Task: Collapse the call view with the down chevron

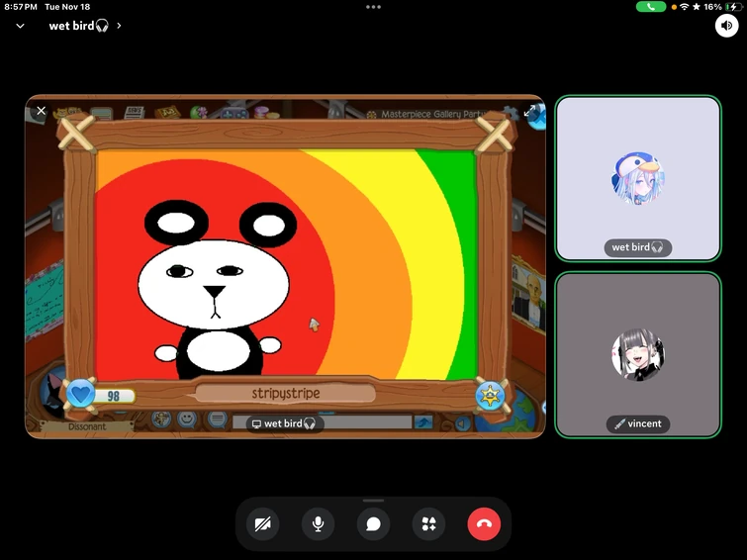Action: (x=20, y=26)
